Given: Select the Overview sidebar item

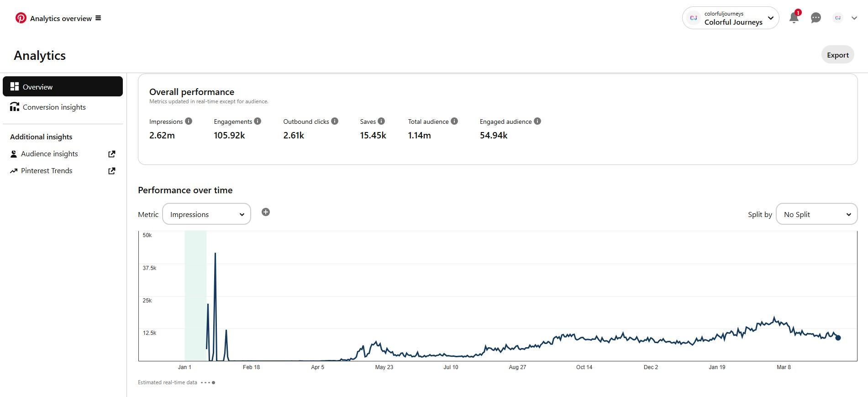Looking at the screenshot, I should coord(63,86).
